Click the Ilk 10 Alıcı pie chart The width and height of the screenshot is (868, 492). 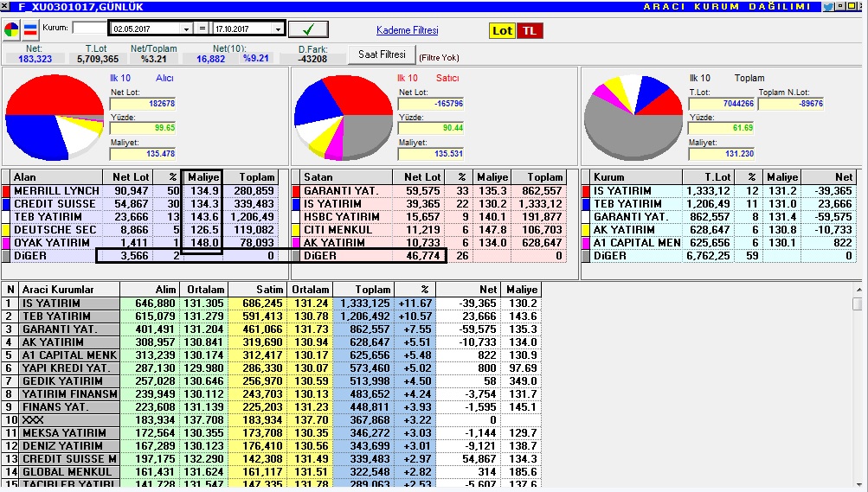[55, 118]
